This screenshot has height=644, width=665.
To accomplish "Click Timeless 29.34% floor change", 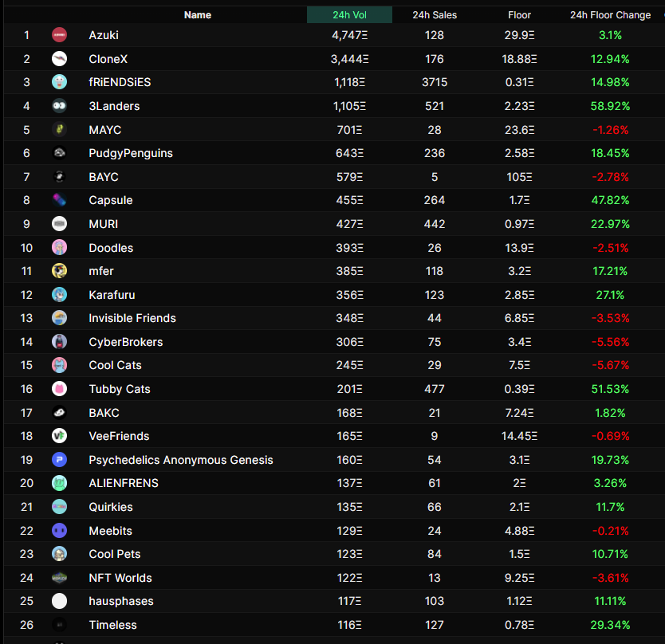I will click(x=610, y=624).
